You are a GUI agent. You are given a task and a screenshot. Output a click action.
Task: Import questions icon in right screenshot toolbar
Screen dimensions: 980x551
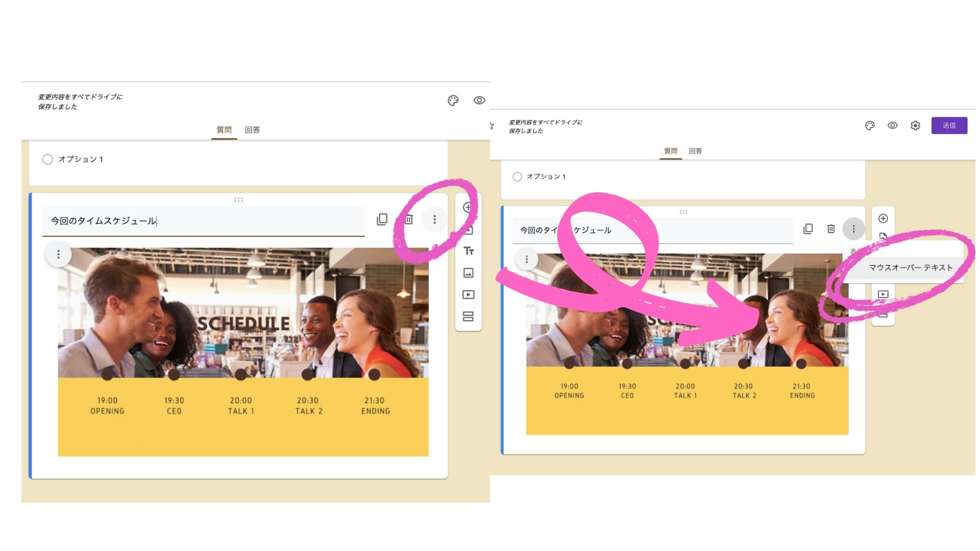point(883,236)
